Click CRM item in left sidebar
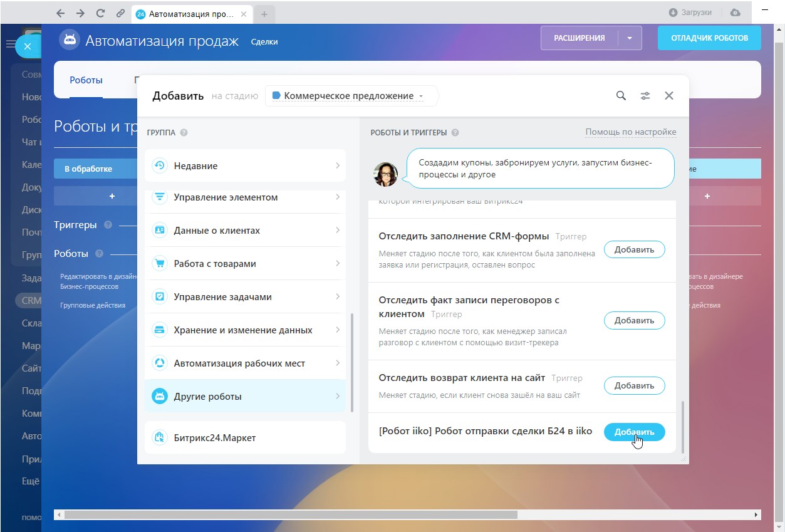 [x=31, y=300]
